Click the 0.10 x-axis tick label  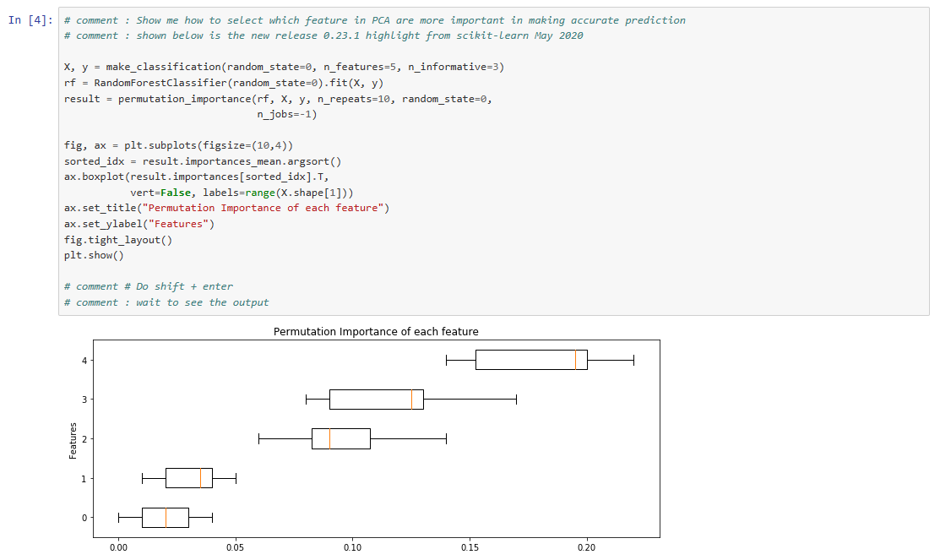click(x=352, y=548)
